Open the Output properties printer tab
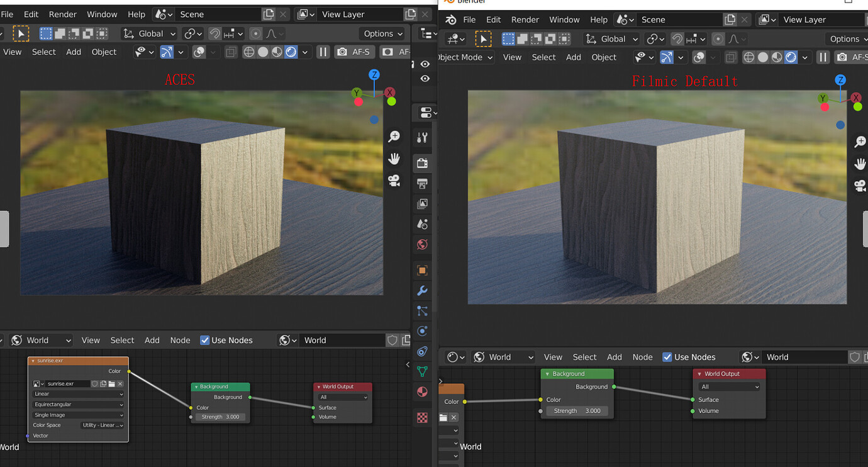The width and height of the screenshot is (868, 467). [423, 184]
